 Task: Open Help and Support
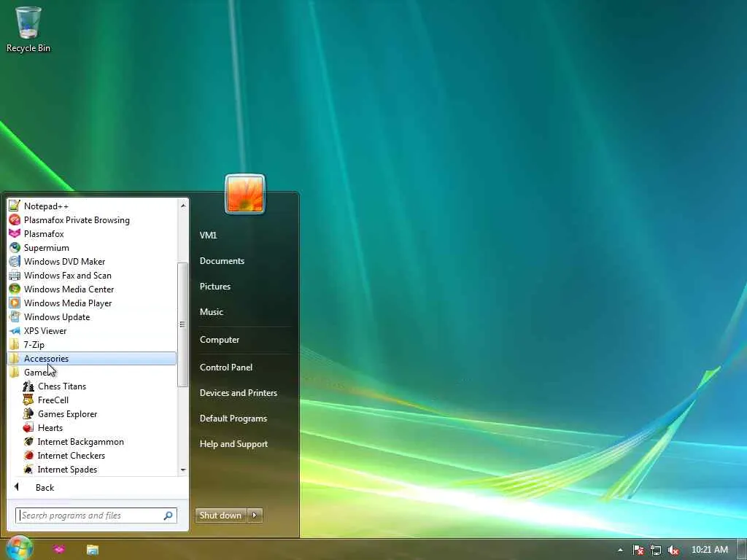point(234,444)
